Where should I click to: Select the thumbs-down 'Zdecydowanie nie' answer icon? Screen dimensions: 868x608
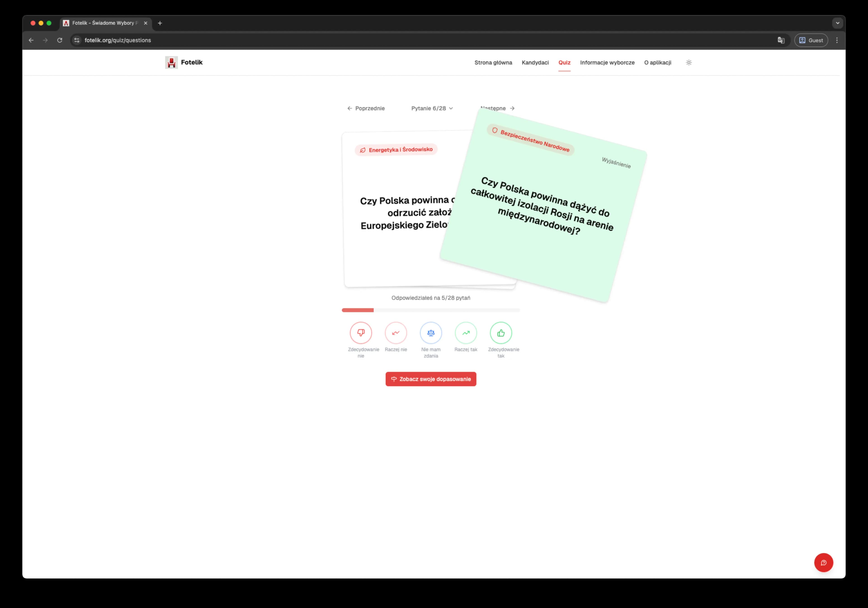click(361, 333)
